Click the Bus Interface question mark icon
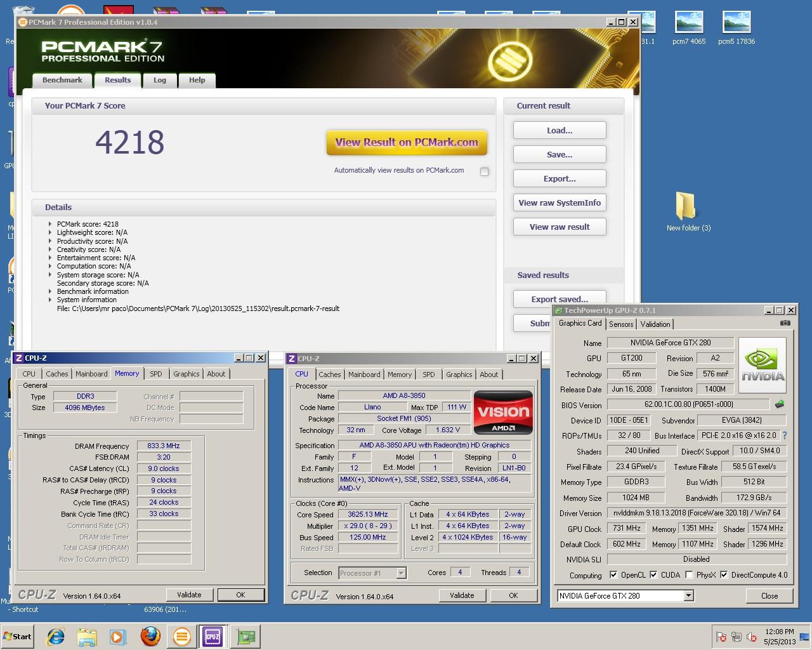Image resolution: width=812 pixels, height=650 pixels. 785,435
